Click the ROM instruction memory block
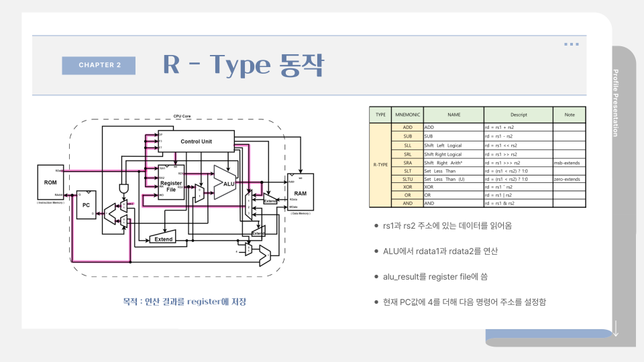Image resolution: width=644 pixels, height=362 pixels. [50, 182]
